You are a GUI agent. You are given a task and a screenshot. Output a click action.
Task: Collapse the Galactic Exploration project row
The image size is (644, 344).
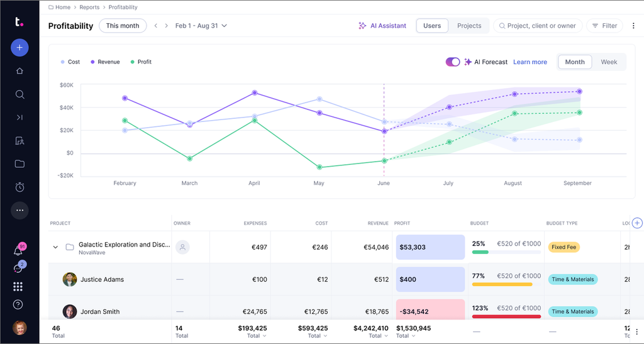(x=55, y=247)
